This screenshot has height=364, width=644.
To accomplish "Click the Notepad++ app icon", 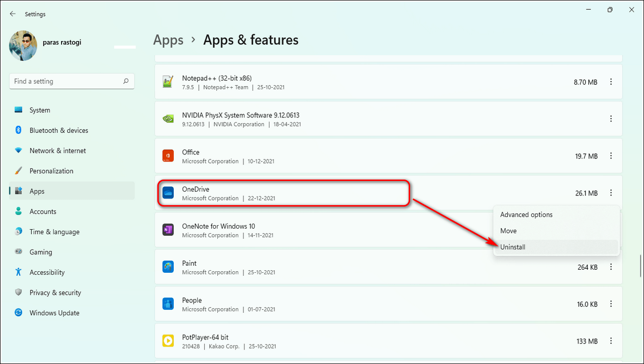I will click(x=168, y=82).
